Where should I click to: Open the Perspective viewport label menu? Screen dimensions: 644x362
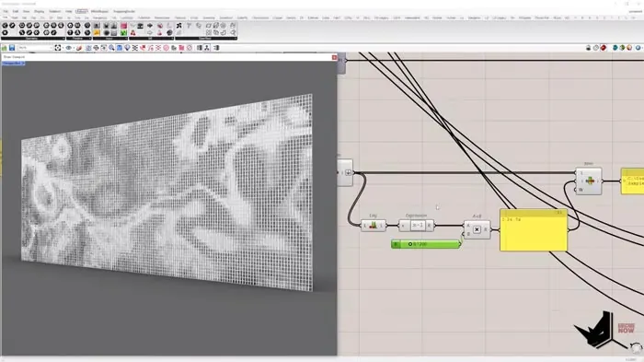point(13,64)
